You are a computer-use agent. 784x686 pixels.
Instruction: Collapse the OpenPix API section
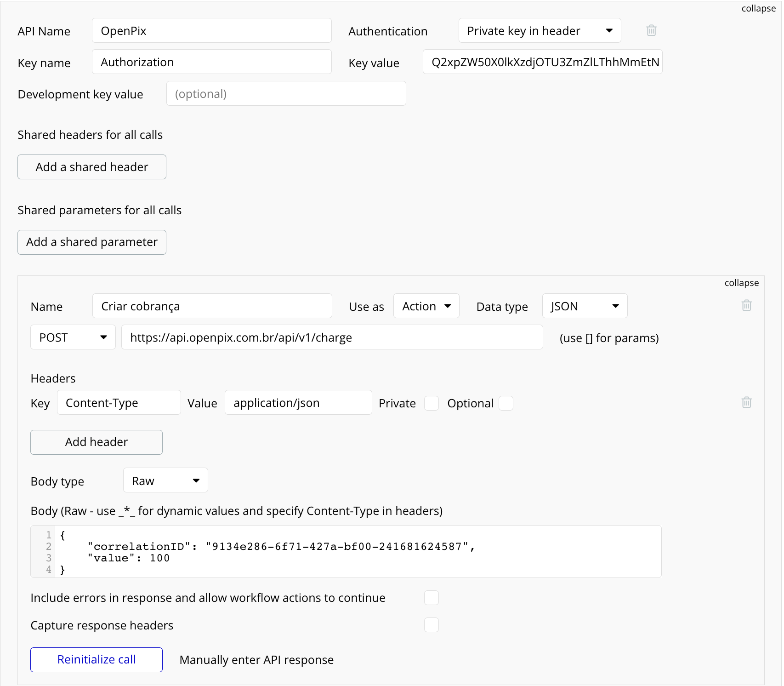pyautogui.click(x=758, y=9)
